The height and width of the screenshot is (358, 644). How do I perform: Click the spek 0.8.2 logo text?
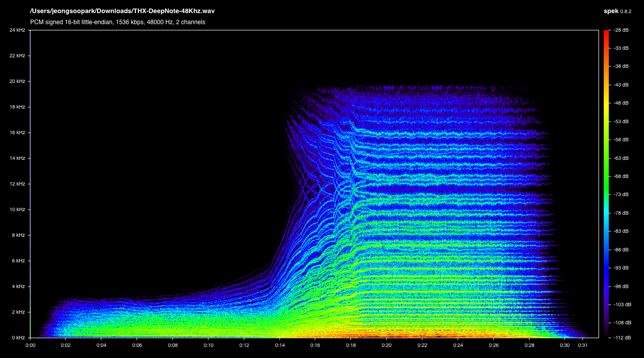(x=617, y=11)
